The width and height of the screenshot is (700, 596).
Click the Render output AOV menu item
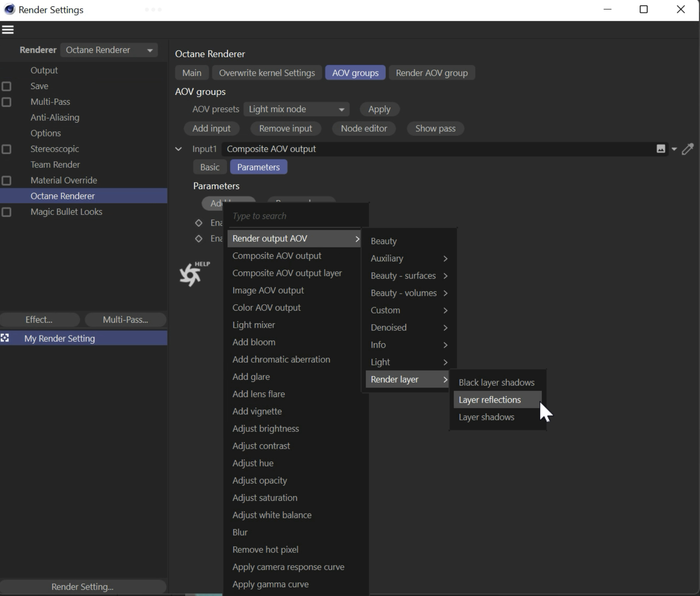(x=294, y=239)
